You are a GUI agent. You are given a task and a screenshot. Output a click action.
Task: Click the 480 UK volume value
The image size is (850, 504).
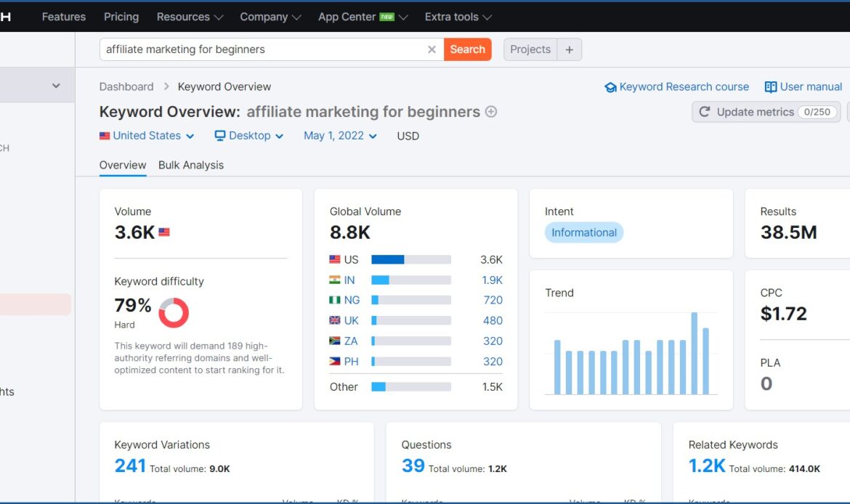click(493, 321)
